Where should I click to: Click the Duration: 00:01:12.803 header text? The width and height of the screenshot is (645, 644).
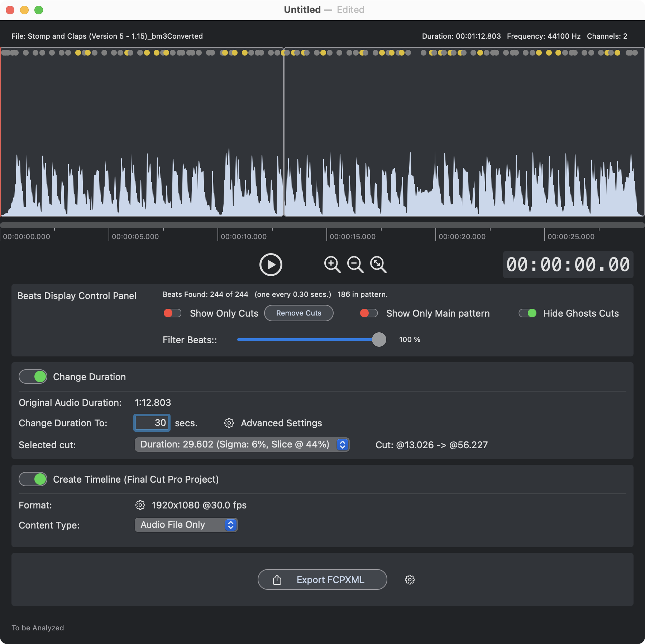click(461, 36)
